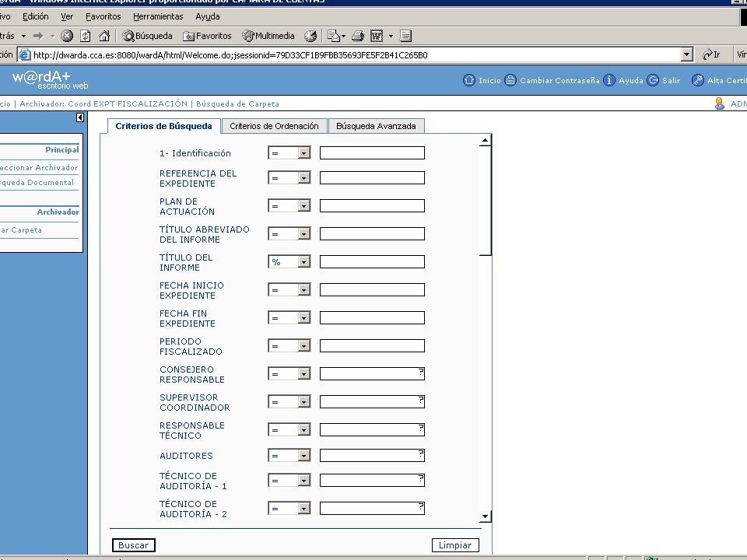Click the Limpiar button

[455, 545]
